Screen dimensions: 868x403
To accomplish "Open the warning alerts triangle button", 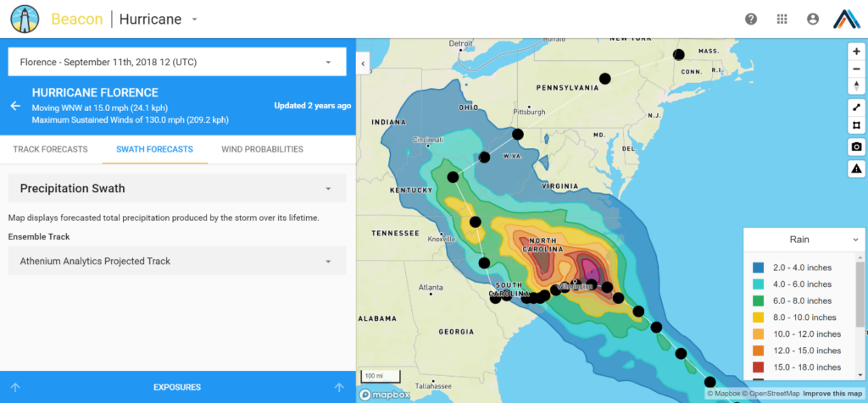I will (856, 168).
